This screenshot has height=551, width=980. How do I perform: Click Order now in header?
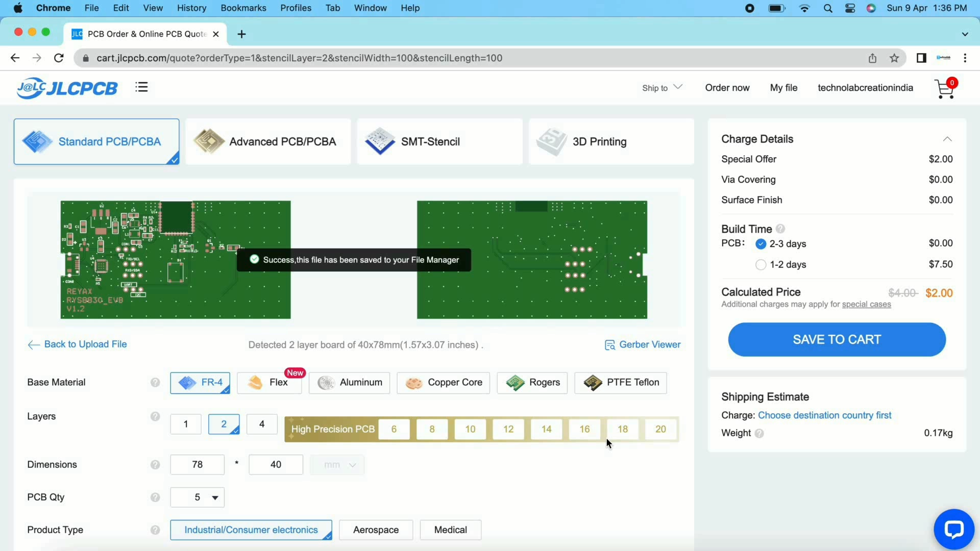(x=727, y=88)
